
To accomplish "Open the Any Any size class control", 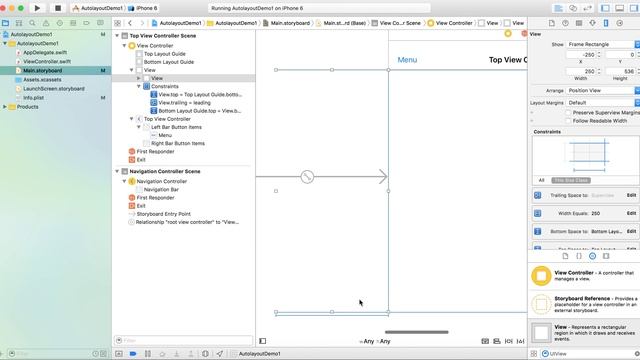I will pyautogui.click(x=375, y=341).
